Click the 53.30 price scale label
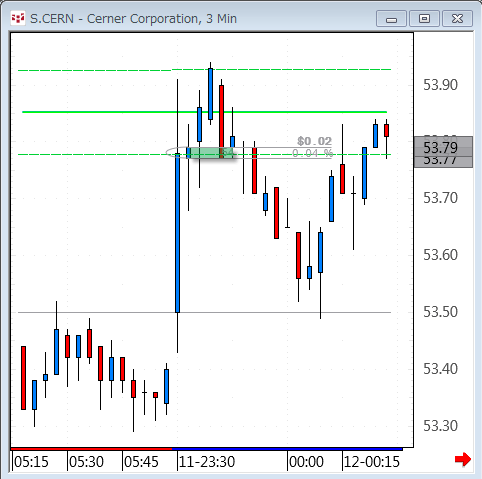This screenshot has height=479, width=482. 440,426
